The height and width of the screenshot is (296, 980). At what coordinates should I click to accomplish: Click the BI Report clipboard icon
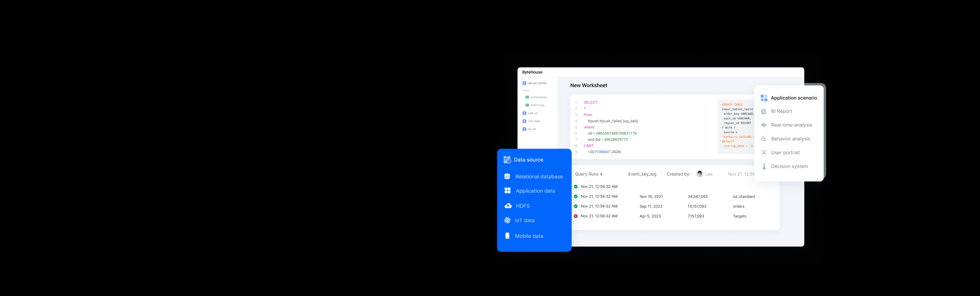pos(764,111)
